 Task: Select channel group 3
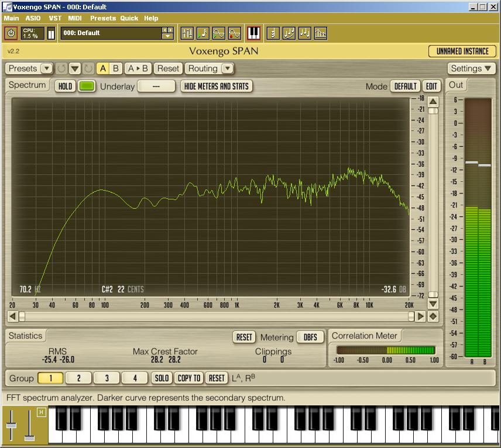(107, 378)
